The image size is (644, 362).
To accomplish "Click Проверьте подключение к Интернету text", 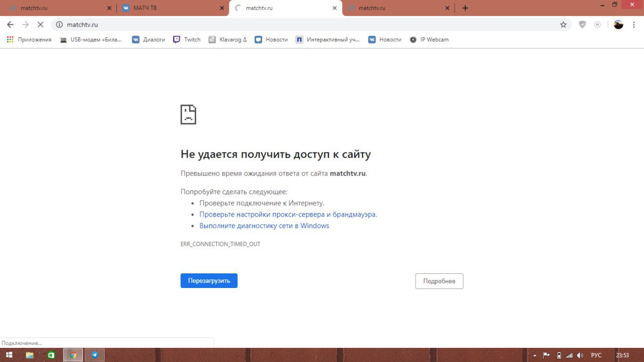I will pyautogui.click(x=262, y=203).
